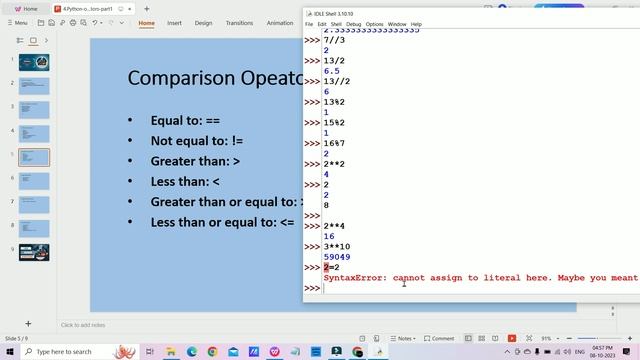
Task: Select slide 2 thumbnail
Action: click(34, 86)
